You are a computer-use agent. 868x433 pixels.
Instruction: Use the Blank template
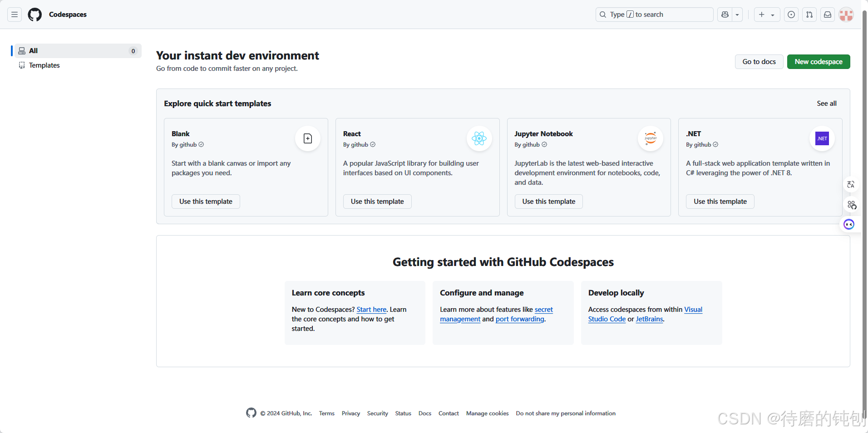[x=206, y=202]
